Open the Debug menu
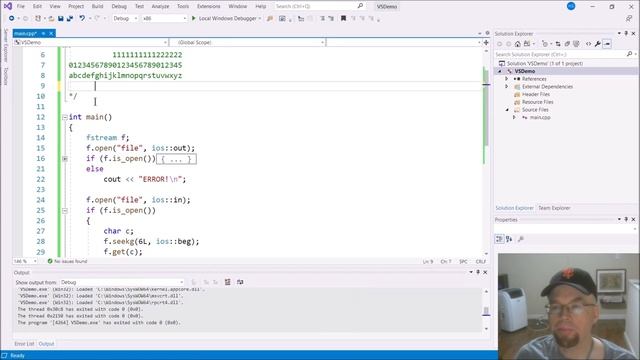This screenshot has width=640, height=360. pos(119,6)
